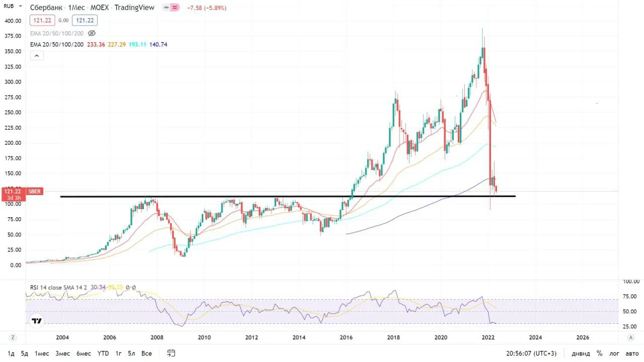
Task: Click the TradingView logo icon
Action: (36, 321)
